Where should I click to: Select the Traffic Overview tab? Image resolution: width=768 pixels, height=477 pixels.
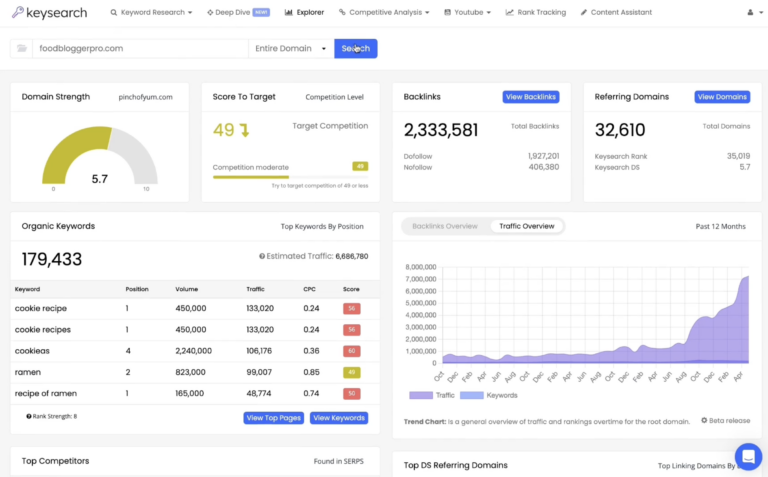527,226
